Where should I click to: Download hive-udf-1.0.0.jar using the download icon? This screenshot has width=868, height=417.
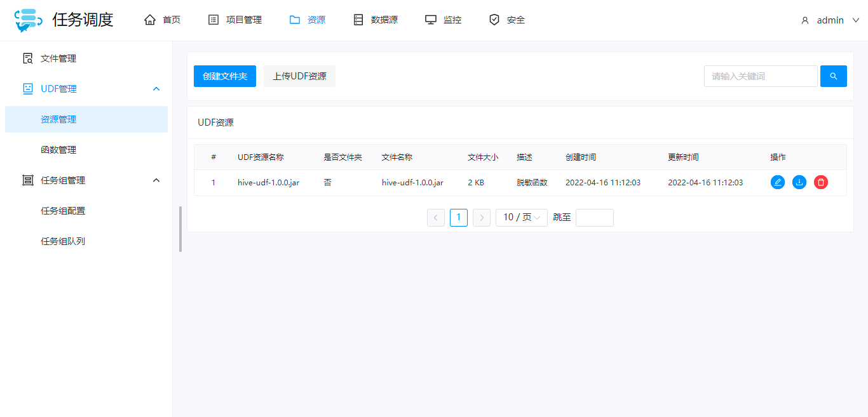click(x=799, y=182)
